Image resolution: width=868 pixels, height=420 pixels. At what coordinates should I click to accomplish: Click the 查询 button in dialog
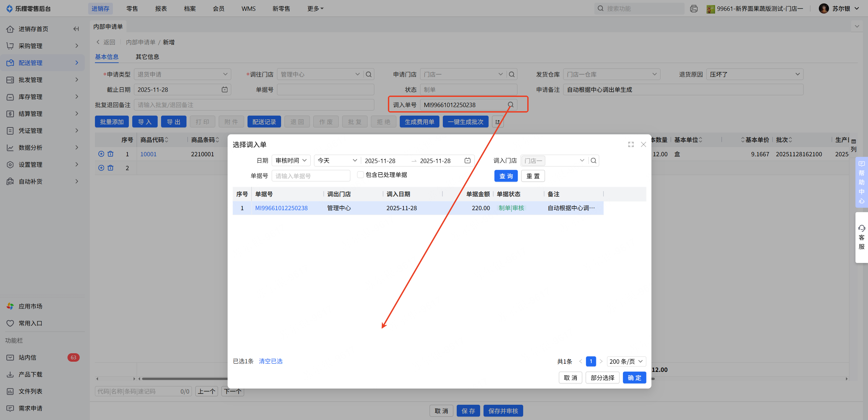coord(506,176)
